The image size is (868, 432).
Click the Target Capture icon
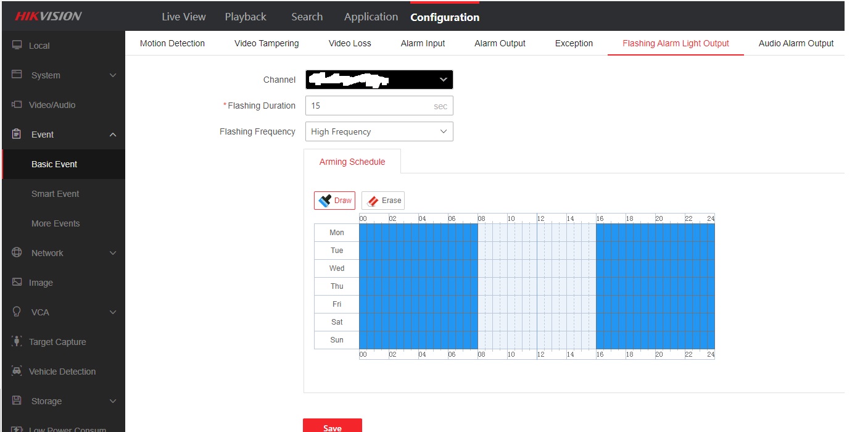(17, 342)
